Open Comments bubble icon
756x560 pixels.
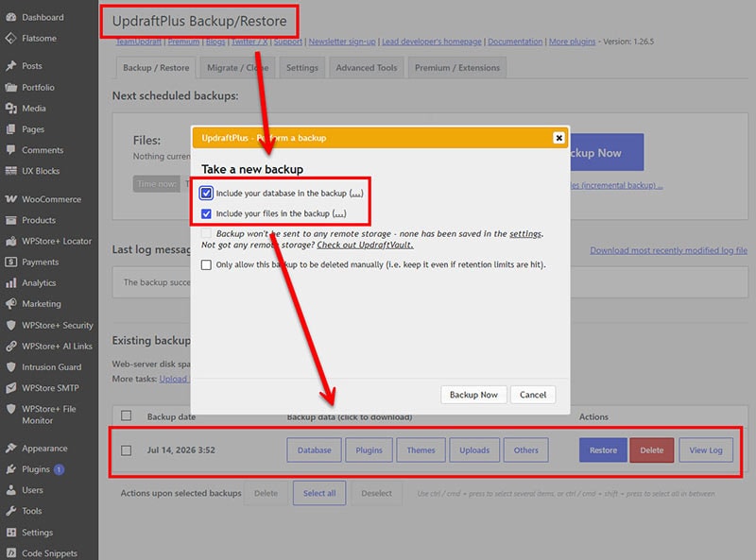[x=11, y=150]
